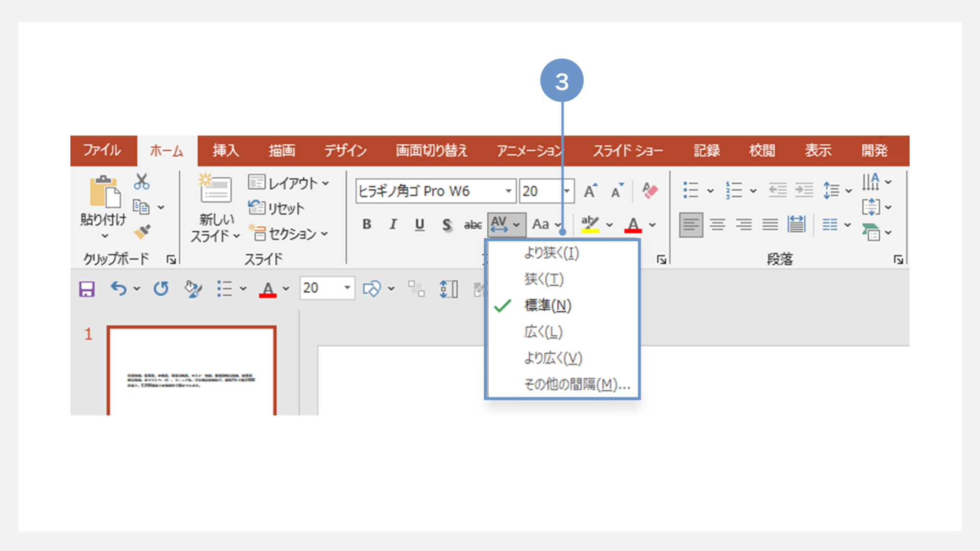Apply quick toolbar red font color
The image size is (980, 551).
[268, 289]
